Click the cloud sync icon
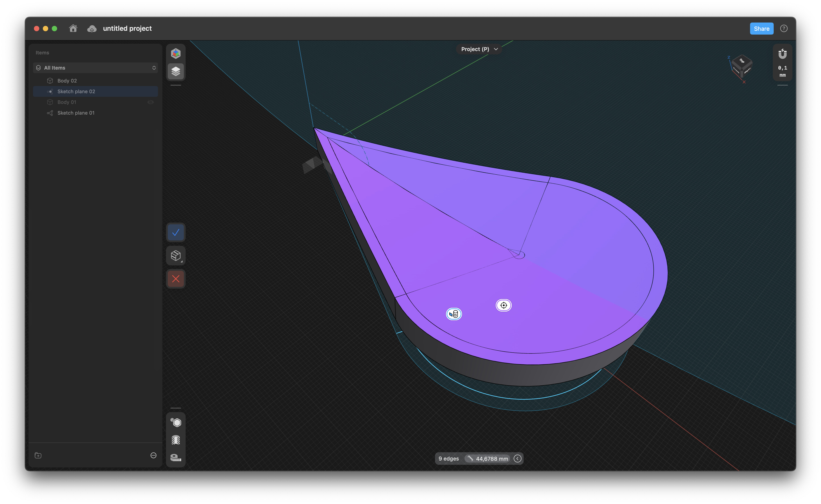 (x=92, y=29)
